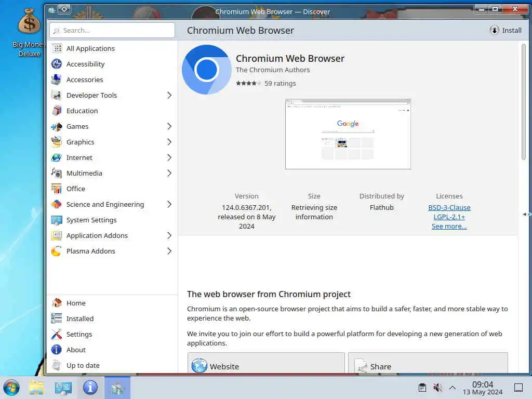The height and width of the screenshot is (399, 532).
Task: Select the Office category label
Action: click(76, 189)
